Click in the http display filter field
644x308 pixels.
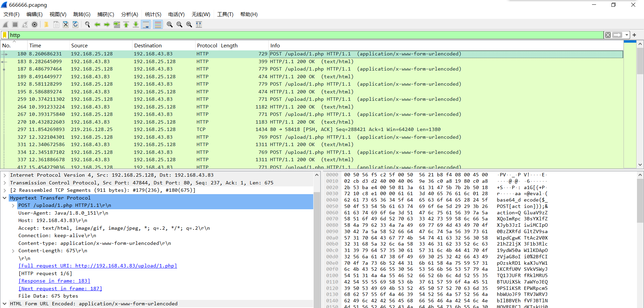pos(305,35)
